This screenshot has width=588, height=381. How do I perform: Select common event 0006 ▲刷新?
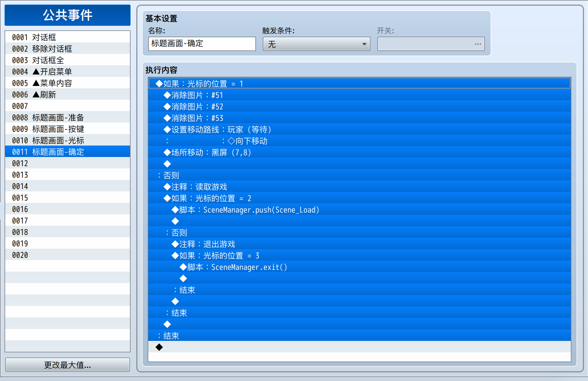click(x=68, y=94)
